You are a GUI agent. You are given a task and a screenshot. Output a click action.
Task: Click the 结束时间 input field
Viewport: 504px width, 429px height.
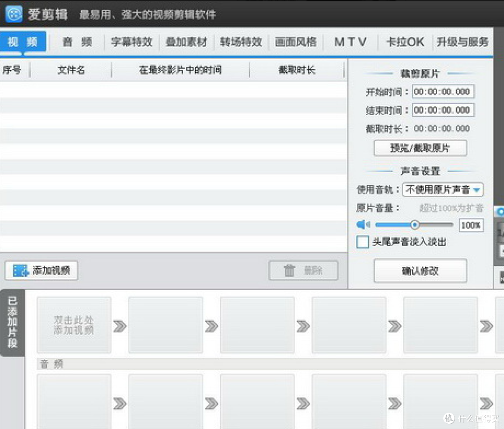tap(443, 110)
